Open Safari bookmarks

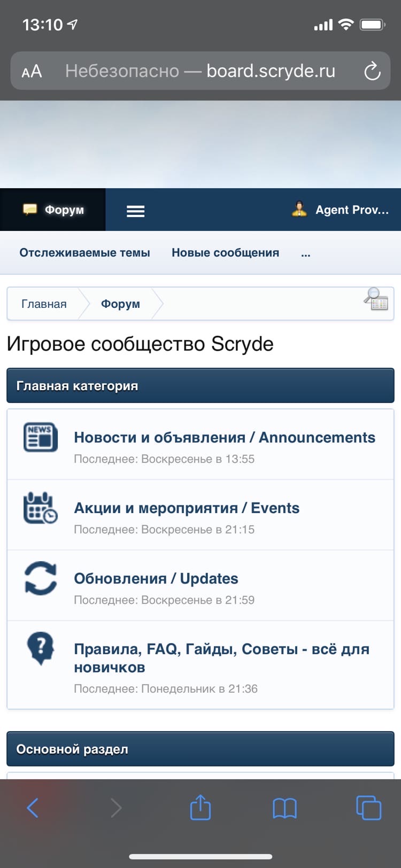pos(284,808)
